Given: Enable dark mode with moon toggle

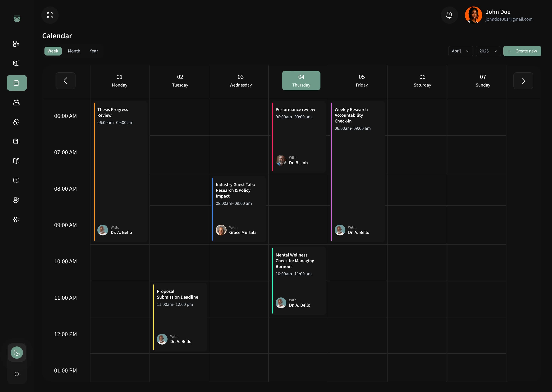Looking at the screenshot, I should click(17, 352).
